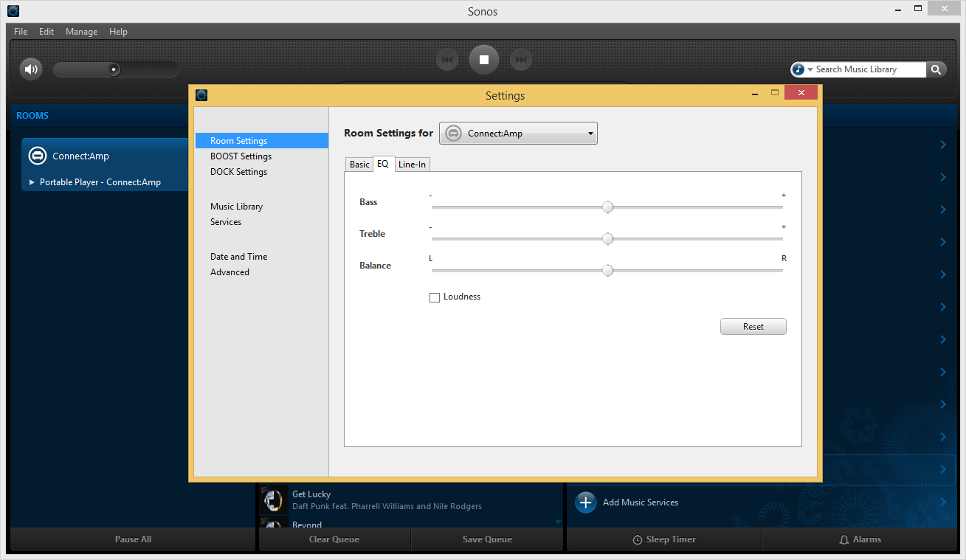Open BOOST Settings
The width and height of the screenshot is (966, 560).
point(241,156)
